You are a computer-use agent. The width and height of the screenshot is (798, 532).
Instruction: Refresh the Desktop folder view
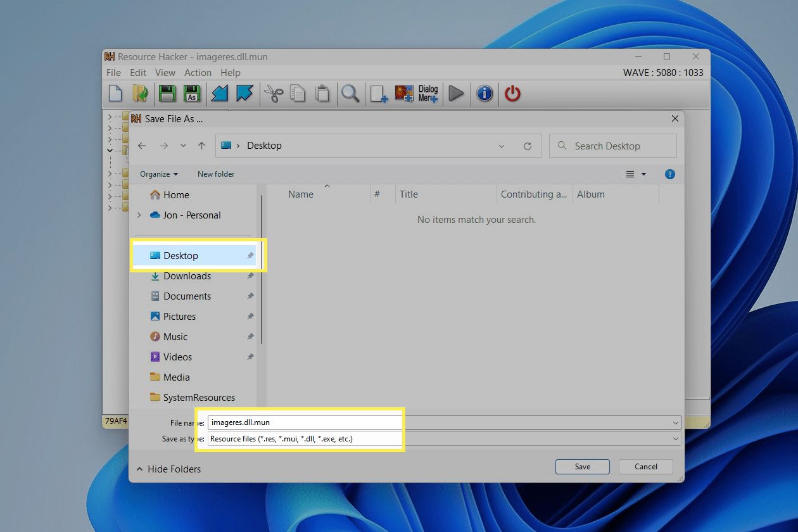click(528, 146)
